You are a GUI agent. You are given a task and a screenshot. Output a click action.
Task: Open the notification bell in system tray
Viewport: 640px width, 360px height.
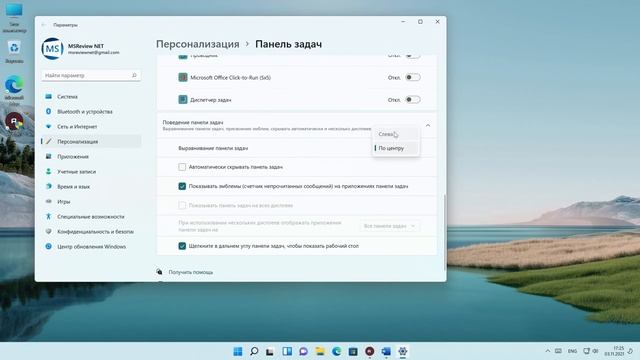(x=630, y=351)
